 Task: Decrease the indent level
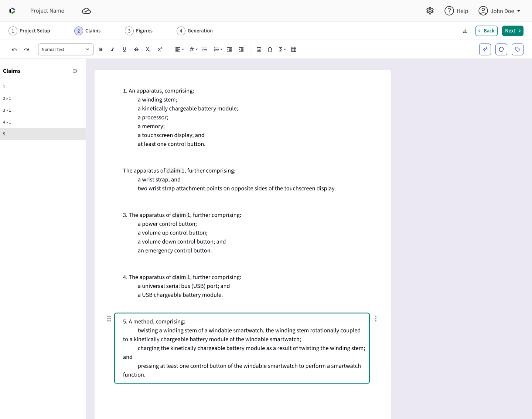tap(229, 50)
